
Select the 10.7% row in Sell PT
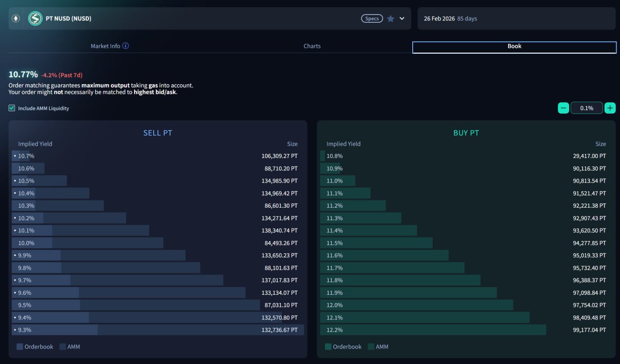pos(158,156)
